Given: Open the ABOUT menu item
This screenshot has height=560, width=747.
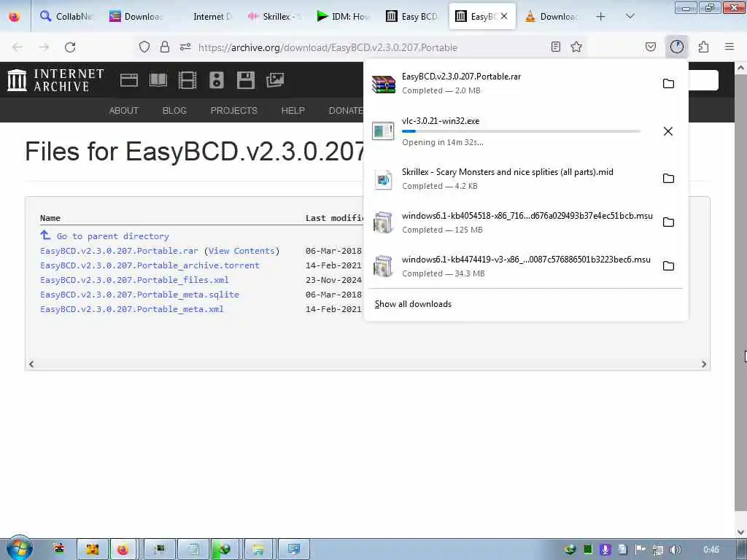Looking at the screenshot, I should 124,111.
